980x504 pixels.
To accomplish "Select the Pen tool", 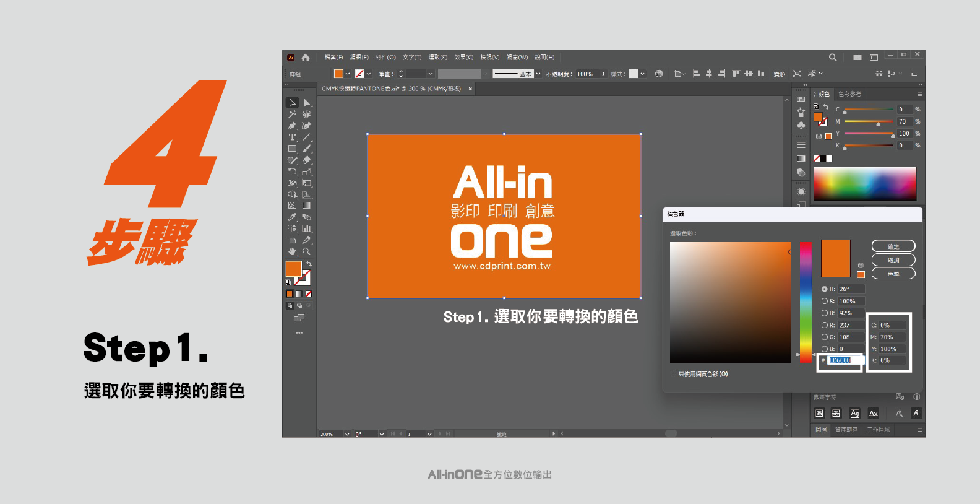I will click(293, 126).
